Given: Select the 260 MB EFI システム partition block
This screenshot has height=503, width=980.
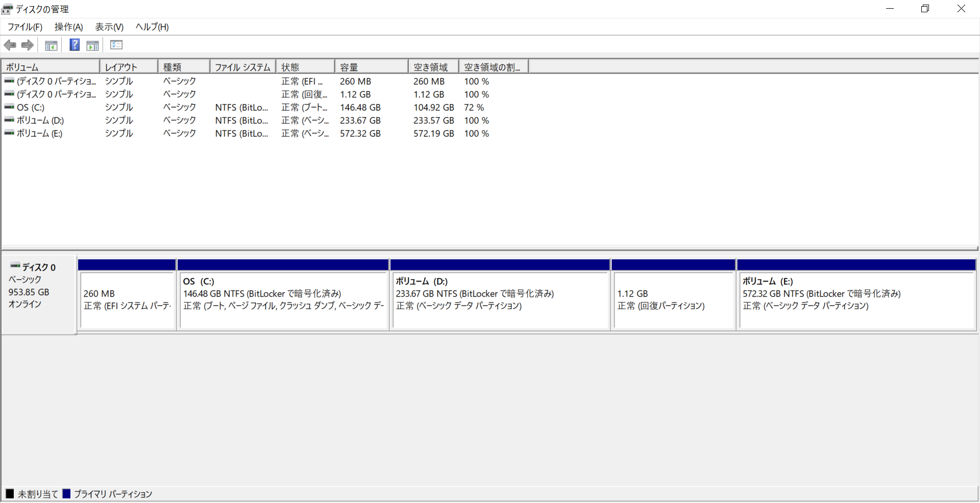Looking at the screenshot, I should click(127, 300).
